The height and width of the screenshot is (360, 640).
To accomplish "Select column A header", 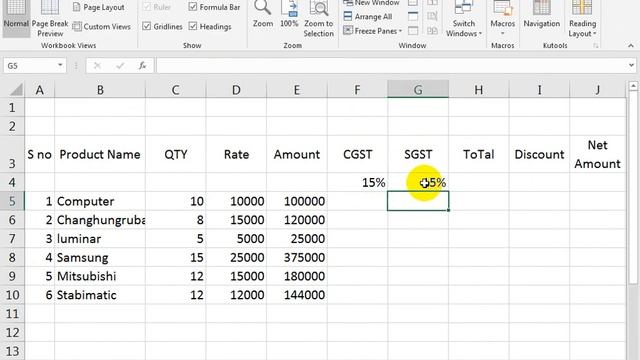I will [x=40, y=90].
